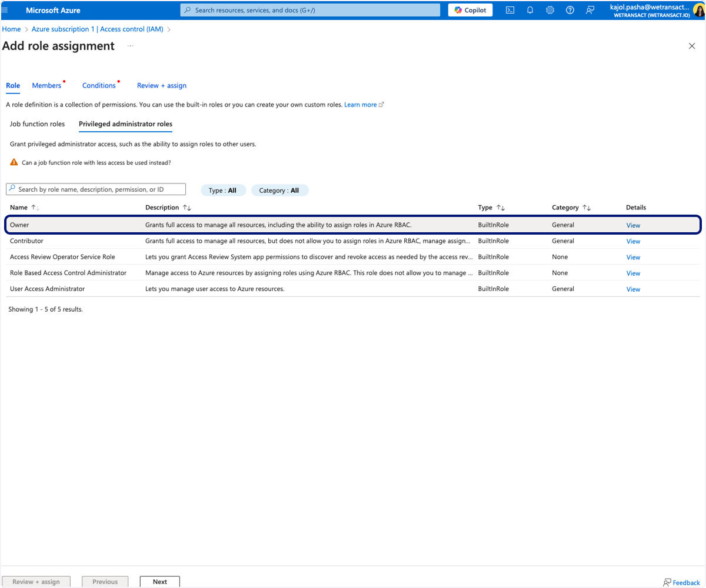Close the Add role assignment pane

(692, 46)
